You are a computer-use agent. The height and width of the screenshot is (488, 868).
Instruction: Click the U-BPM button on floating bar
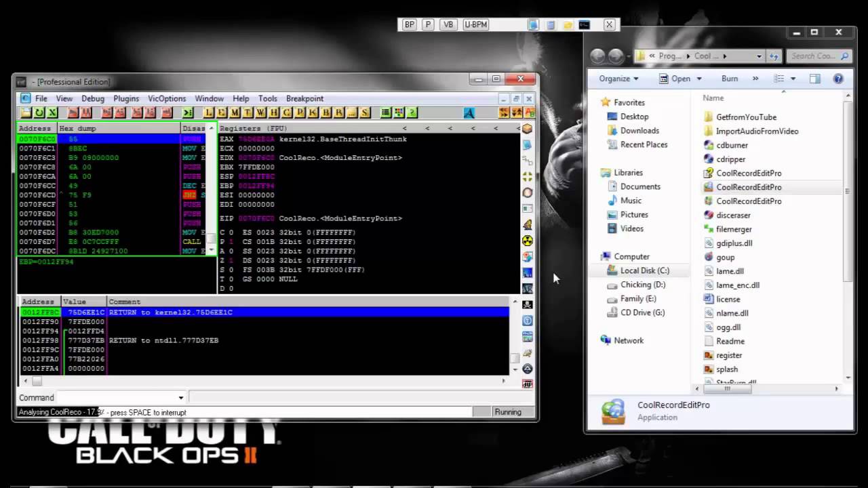pyautogui.click(x=475, y=24)
